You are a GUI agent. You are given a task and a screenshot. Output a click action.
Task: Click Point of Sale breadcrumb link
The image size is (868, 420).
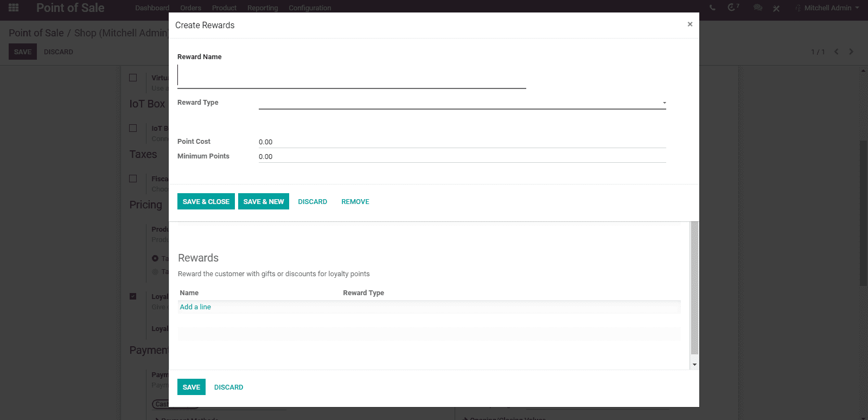coord(36,33)
